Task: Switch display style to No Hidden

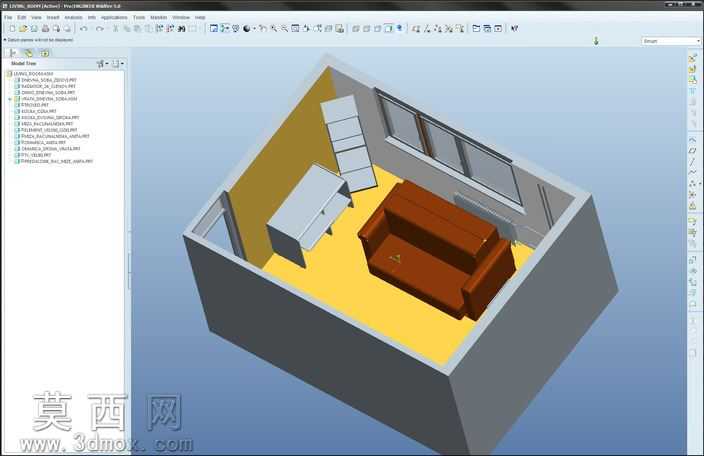Action: (377, 29)
